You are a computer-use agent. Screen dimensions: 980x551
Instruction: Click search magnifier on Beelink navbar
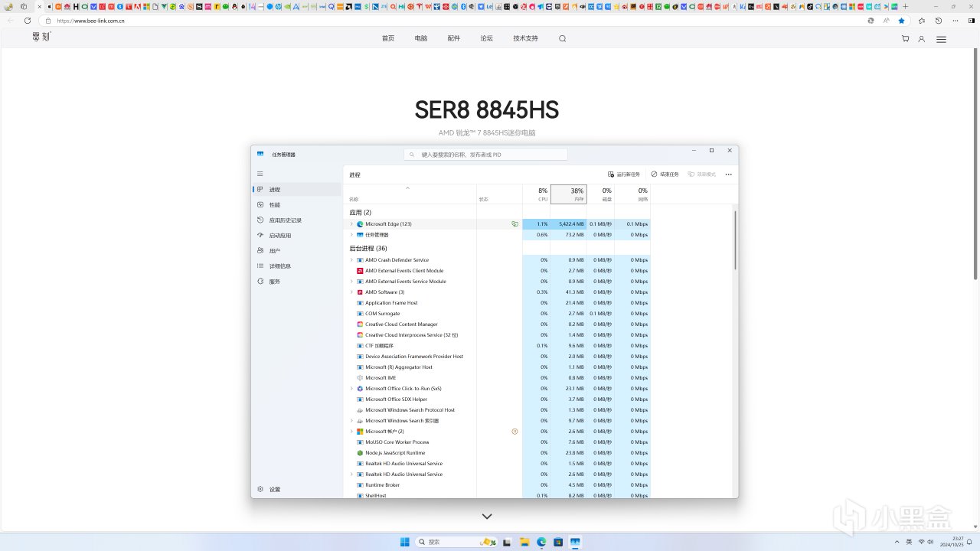(562, 38)
